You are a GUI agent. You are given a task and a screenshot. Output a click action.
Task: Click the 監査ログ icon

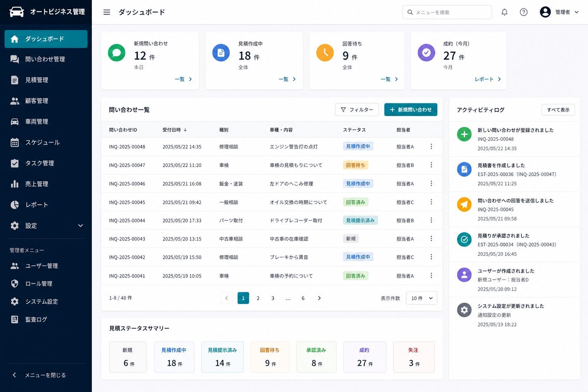pyautogui.click(x=15, y=320)
